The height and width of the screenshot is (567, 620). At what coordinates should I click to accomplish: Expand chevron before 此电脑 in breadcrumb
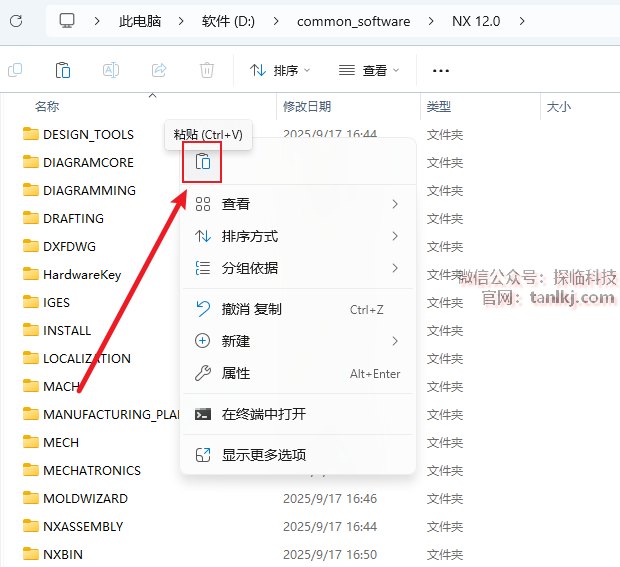97,21
